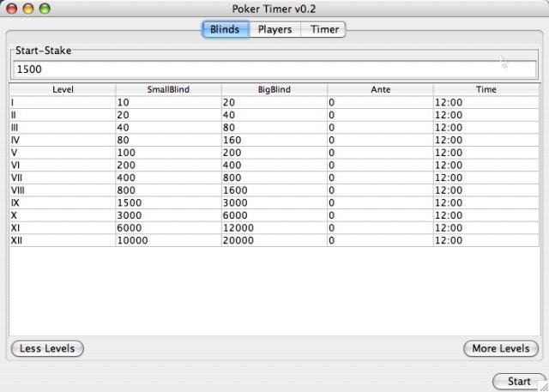Select big blind cell 20 in level I
Image resolution: width=549 pixels, height=392 pixels.
274,103
